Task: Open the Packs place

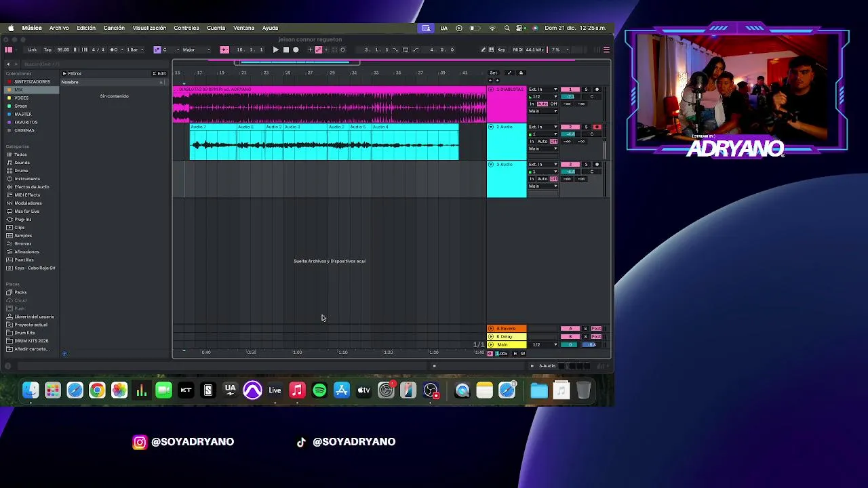Action: 20,292
